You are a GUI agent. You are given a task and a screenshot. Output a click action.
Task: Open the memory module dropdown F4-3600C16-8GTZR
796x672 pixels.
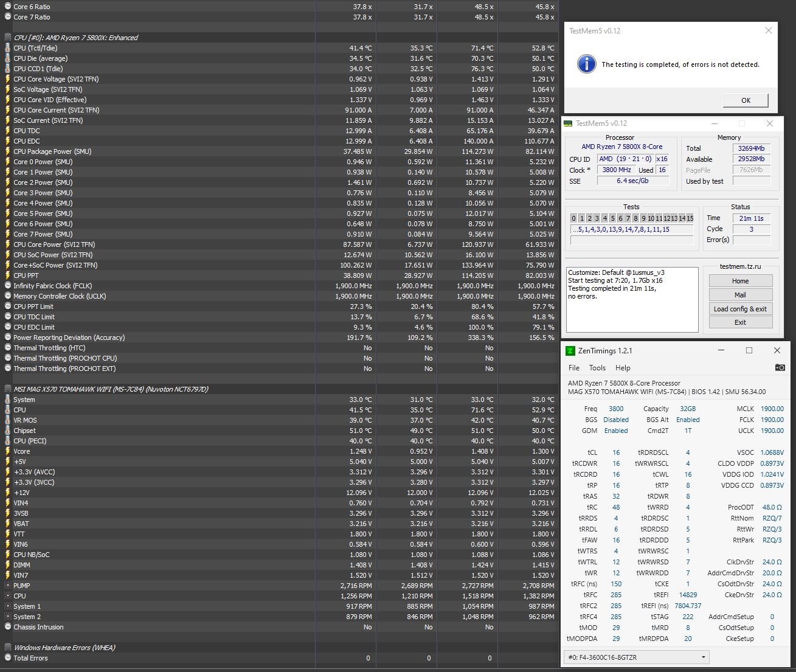(x=637, y=657)
